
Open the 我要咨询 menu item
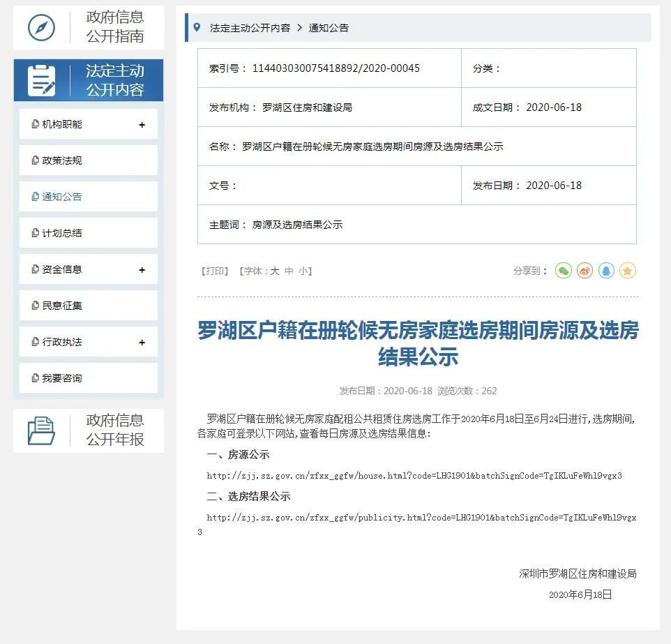(89, 378)
